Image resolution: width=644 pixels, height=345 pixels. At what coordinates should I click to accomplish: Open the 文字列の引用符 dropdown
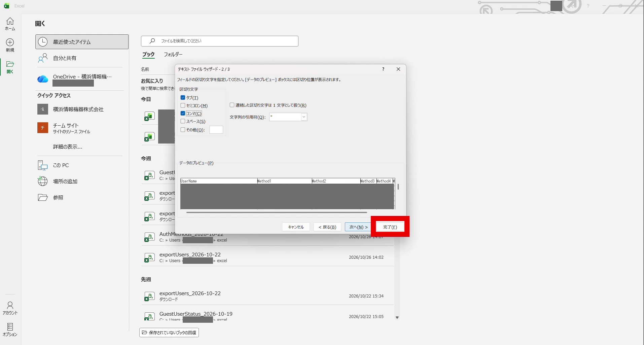click(304, 117)
